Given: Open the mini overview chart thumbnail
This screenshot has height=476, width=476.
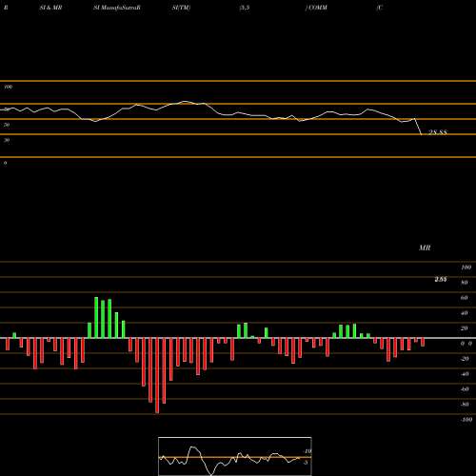Looking at the screenshot, I should coord(235,456).
